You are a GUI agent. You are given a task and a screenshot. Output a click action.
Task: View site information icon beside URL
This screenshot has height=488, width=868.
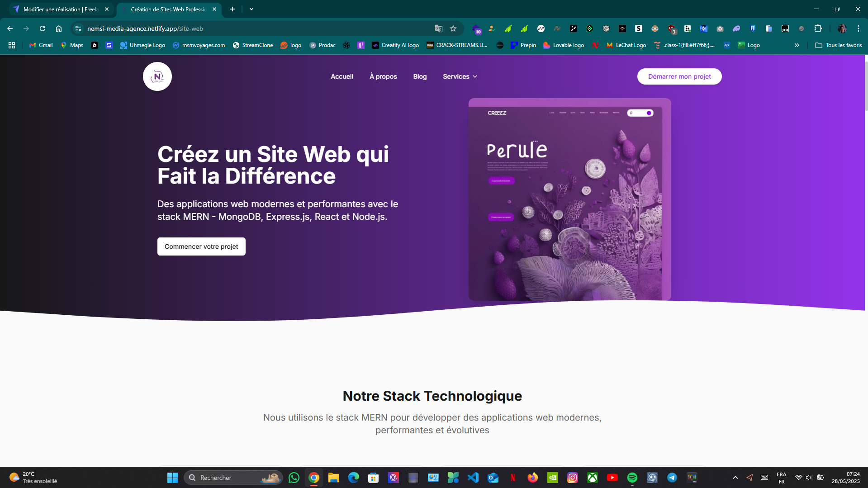78,28
